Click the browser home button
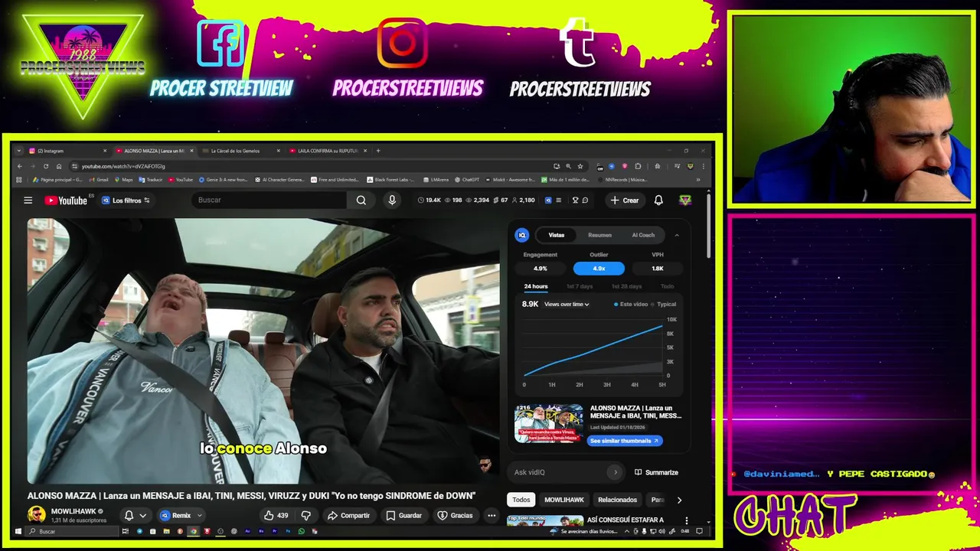 click(x=59, y=166)
